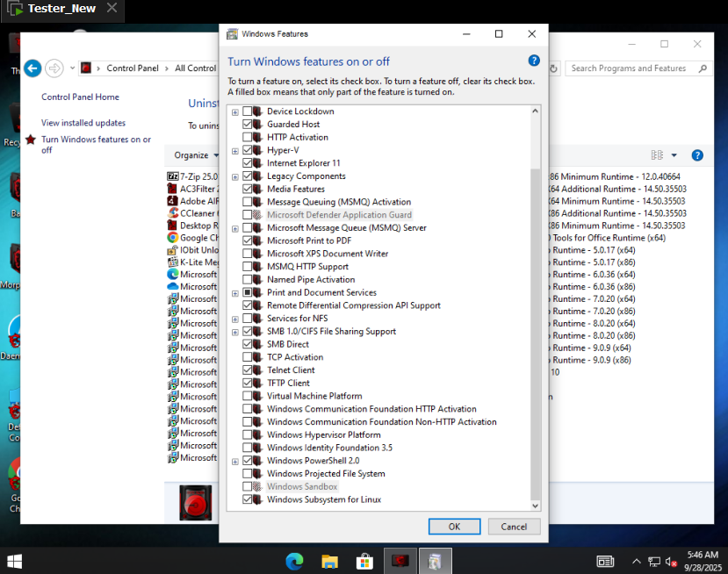The height and width of the screenshot is (574, 728).
Task: Open File Explorer from the taskbar
Action: (329, 562)
